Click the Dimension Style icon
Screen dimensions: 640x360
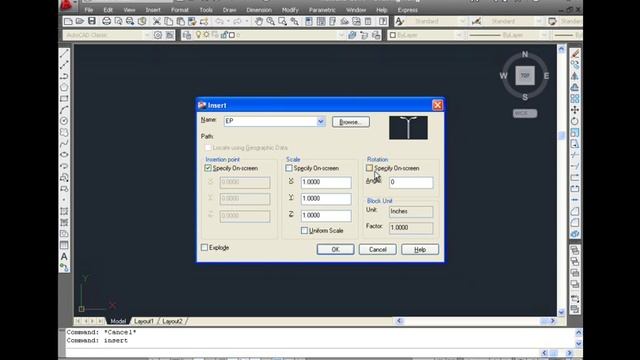tap(476, 21)
